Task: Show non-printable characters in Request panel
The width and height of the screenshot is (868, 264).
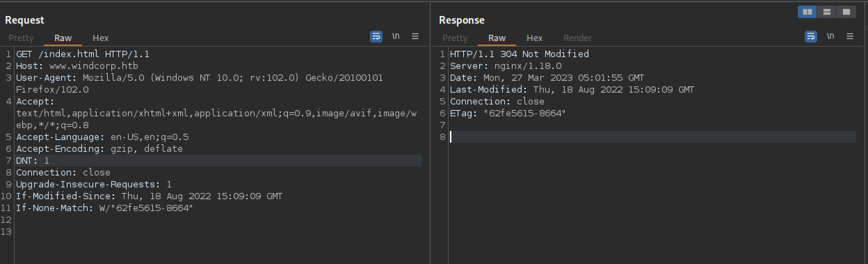Action: [x=396, y=36]
